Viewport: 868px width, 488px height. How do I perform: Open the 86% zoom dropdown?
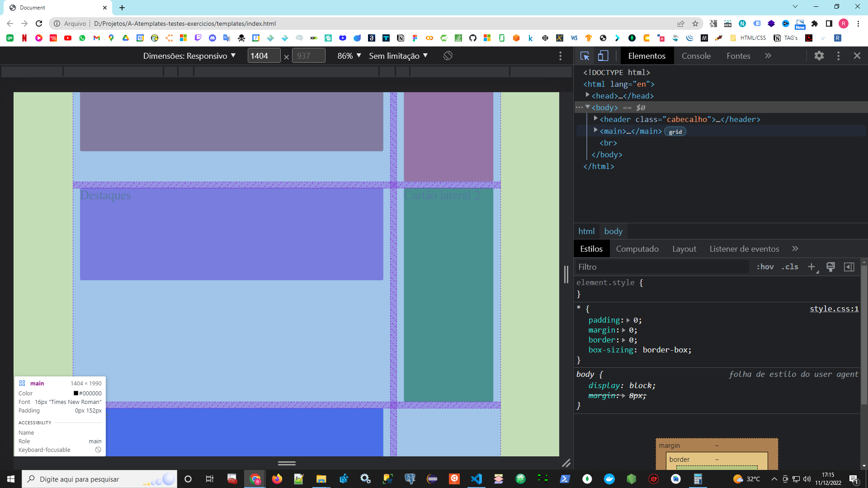pyautogui.click(x=349, y=56)
